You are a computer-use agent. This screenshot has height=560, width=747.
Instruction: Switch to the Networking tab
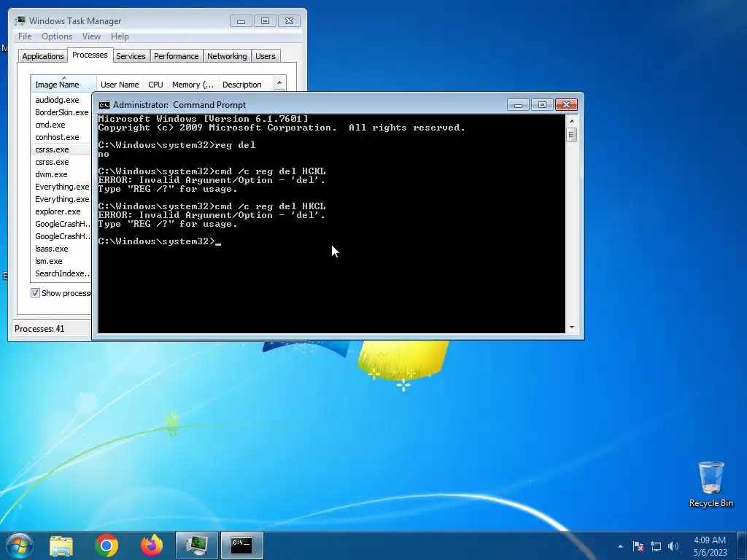coord(227,56)
